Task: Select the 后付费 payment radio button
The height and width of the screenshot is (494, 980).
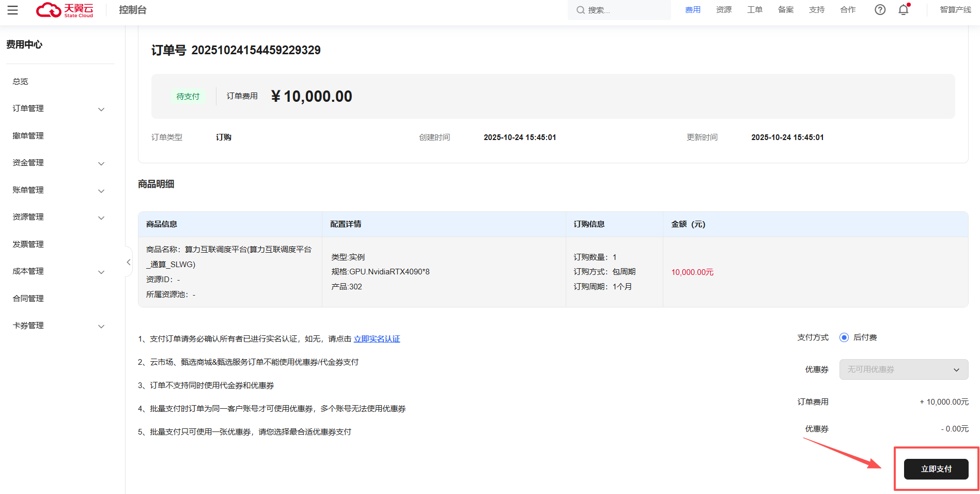Action: click(844, 337)
